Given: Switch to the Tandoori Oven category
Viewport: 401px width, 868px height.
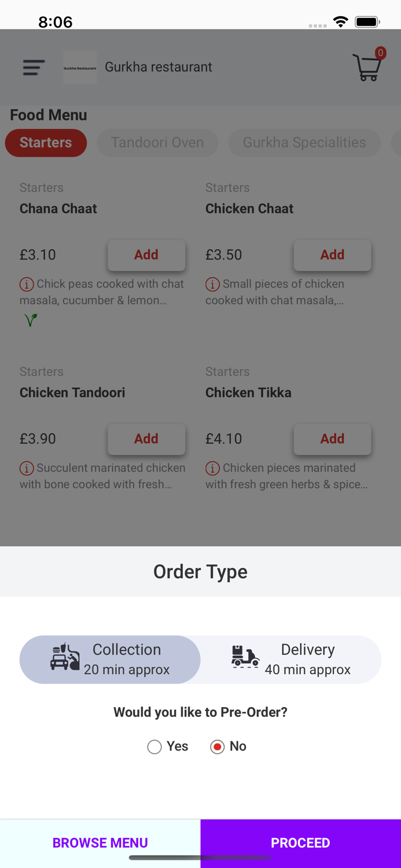Looking at the screenshot, I should (x=157, y=142).
